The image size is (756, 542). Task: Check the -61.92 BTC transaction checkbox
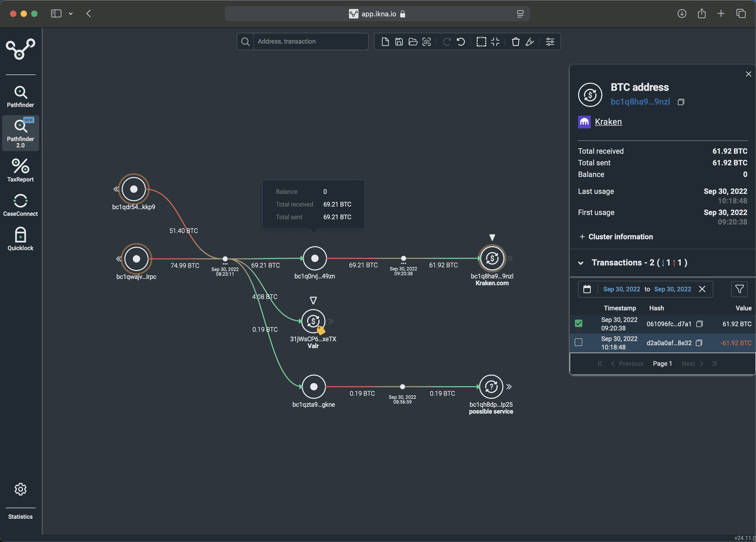coord(579,342)
